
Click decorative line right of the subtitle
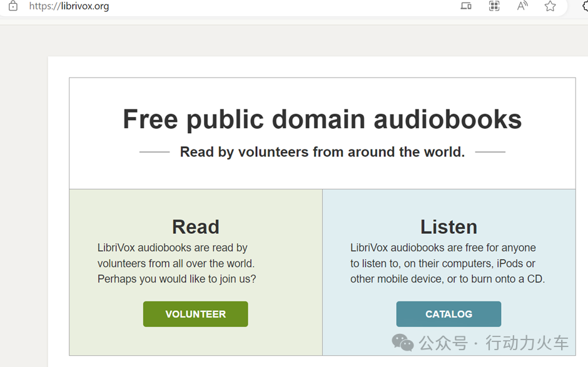click(x=490, y=152)
